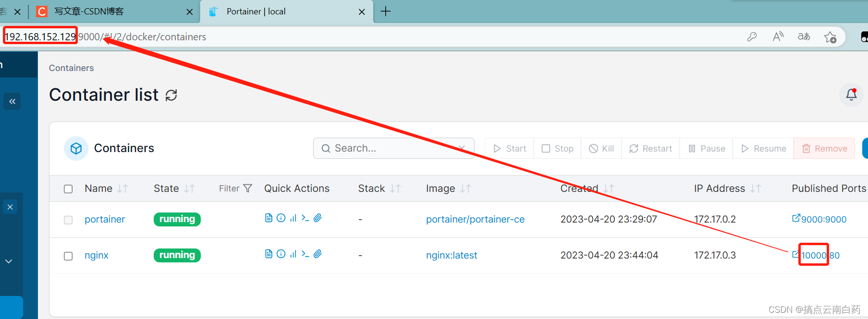The width and height of the screenshot is (868, 319).
Task: Click the Kill button
Action: point(601,149)
